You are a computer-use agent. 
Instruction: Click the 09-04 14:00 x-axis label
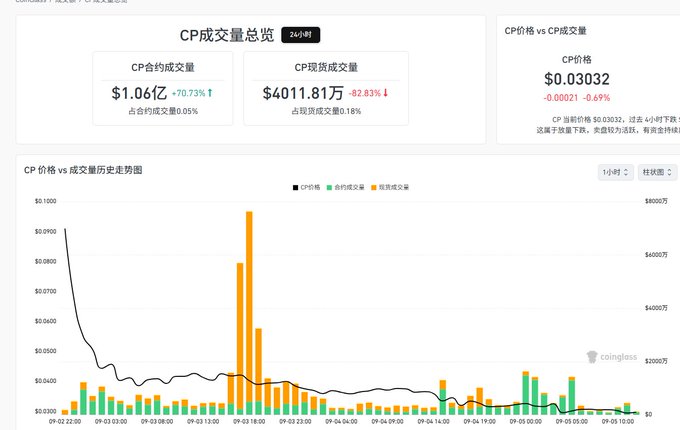(433, 421)
